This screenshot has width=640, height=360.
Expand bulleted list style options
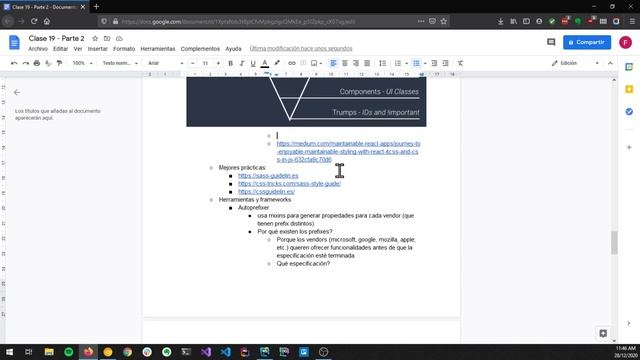425,63
